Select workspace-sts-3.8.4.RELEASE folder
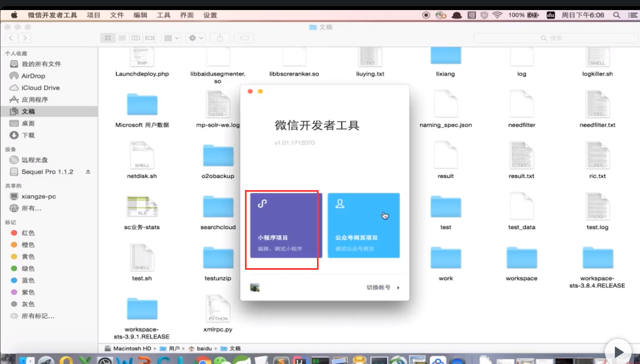 598,258
